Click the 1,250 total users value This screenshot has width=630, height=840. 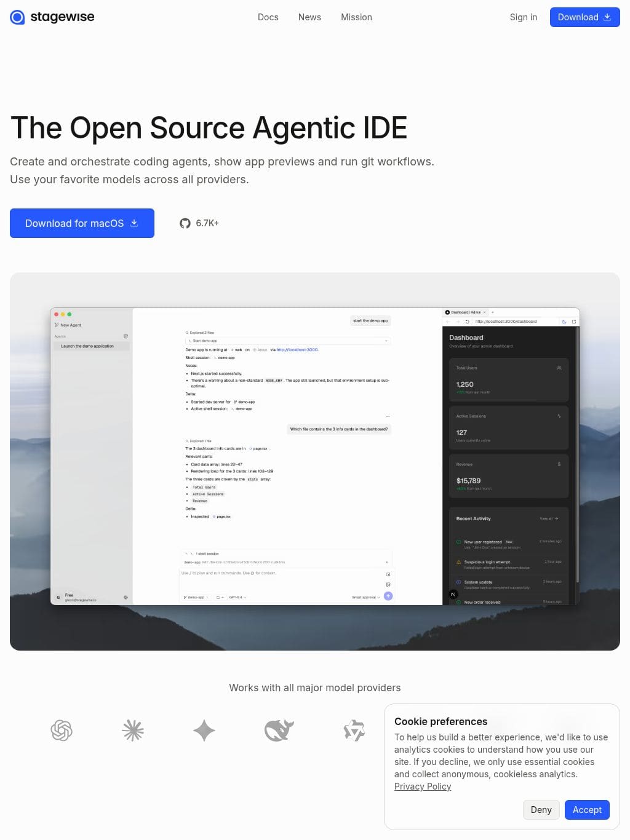[x=465, y=384]
